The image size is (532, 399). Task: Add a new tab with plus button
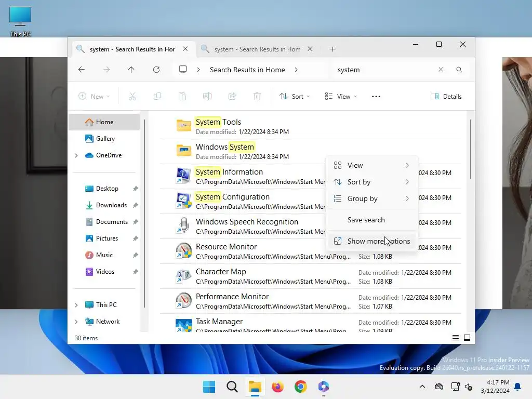point(333,49)
